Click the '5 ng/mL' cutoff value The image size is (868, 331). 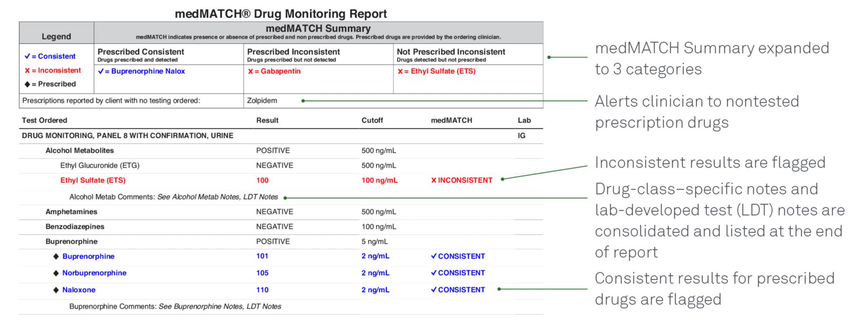tap(375, 241)
